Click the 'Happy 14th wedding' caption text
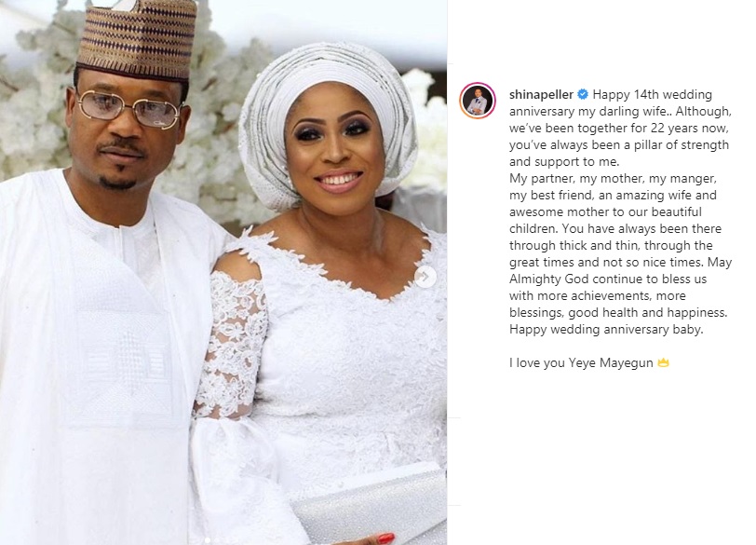This screenshot has width=756, height=545. [x=653, y=94]
